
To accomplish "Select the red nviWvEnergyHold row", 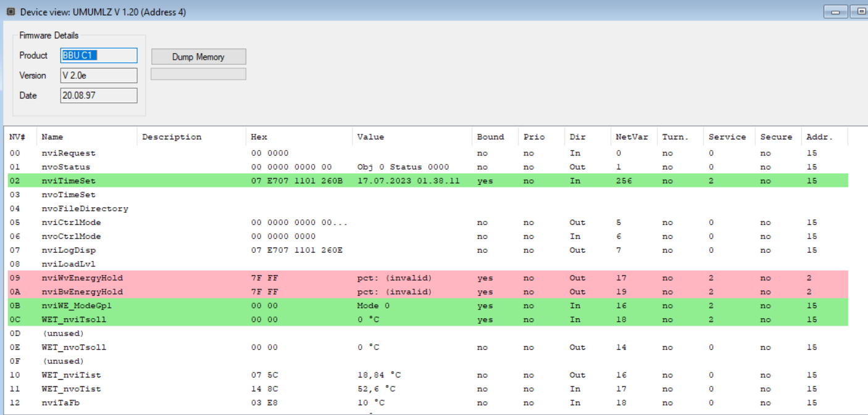I will point(427,278).
